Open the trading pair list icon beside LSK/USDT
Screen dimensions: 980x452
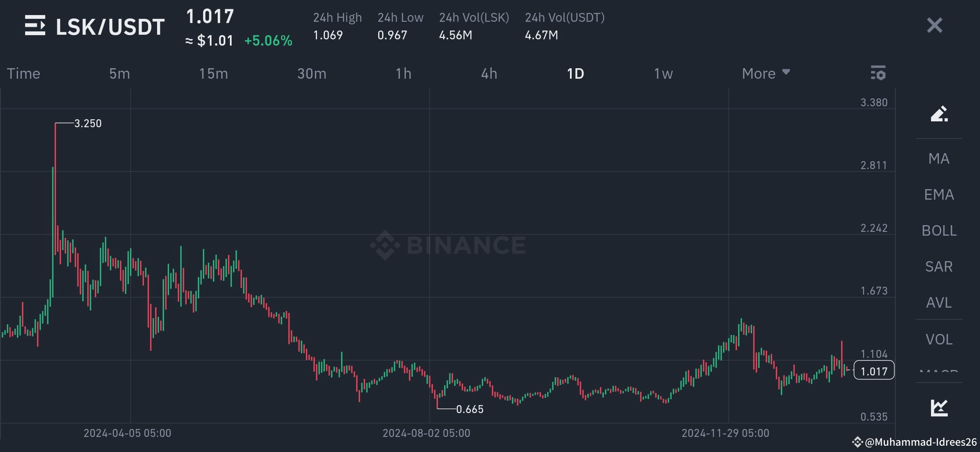(36, 26)
